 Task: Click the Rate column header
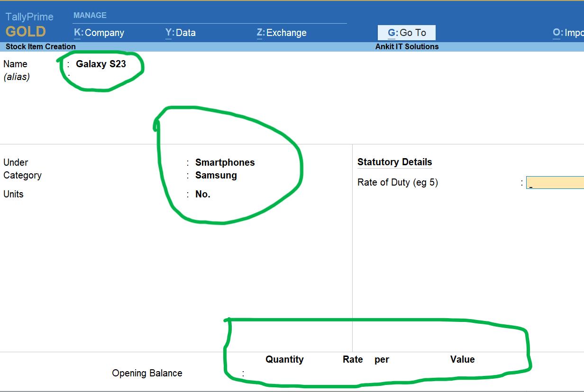point(353,359)
